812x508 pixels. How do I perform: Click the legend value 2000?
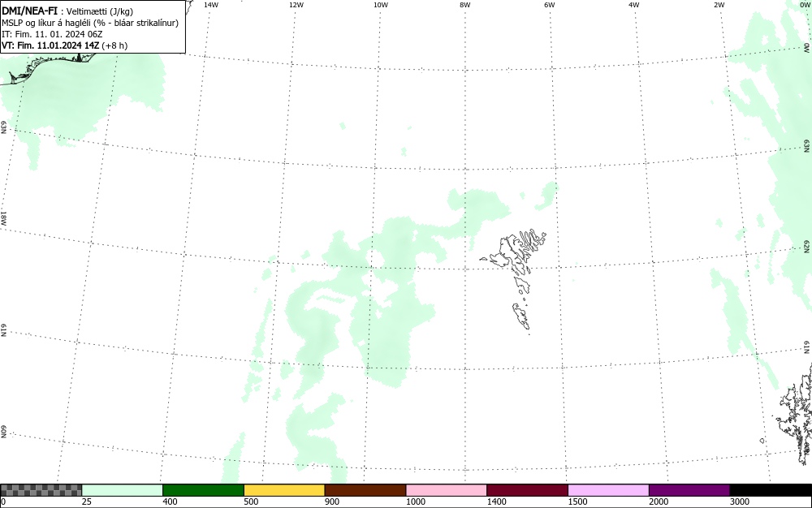click(x=659, y=502)
